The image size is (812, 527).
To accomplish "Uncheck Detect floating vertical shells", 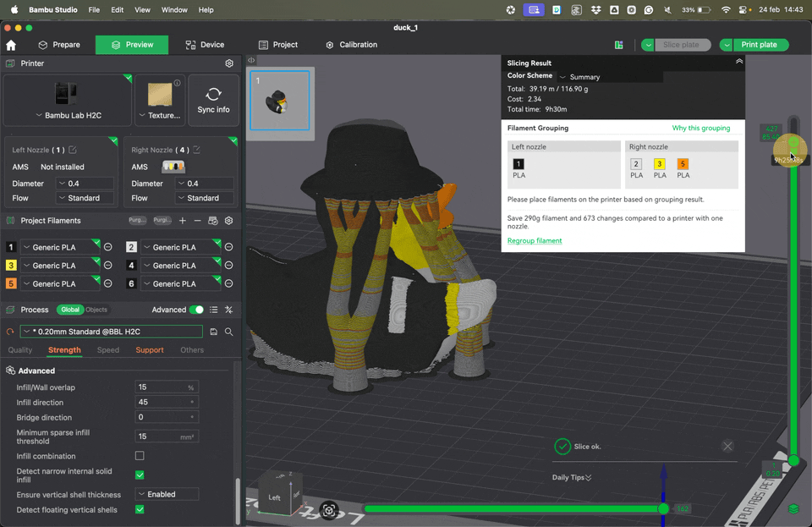I will click(140, 510).
